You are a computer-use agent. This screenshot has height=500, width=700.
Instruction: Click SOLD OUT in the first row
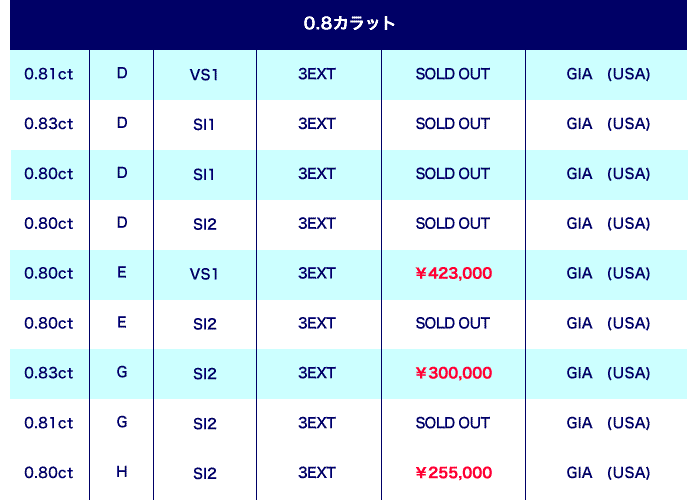pos(453,74)
